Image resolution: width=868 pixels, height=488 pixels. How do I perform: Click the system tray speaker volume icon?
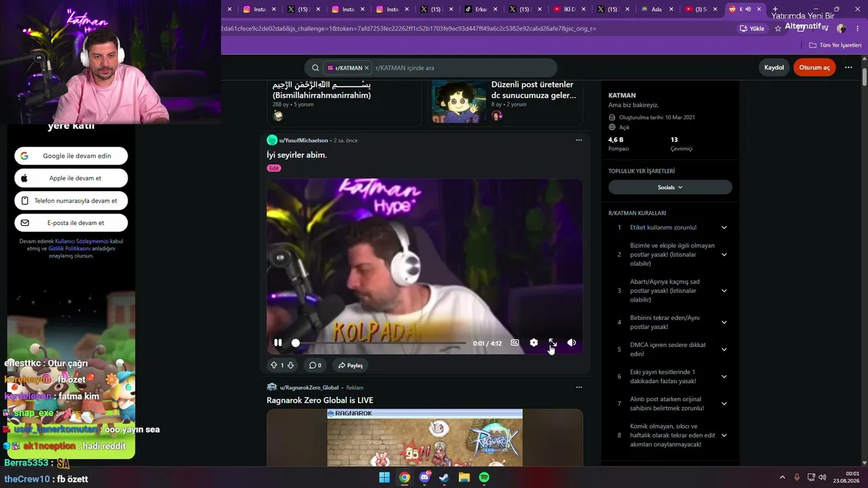(x=822, y=477)
